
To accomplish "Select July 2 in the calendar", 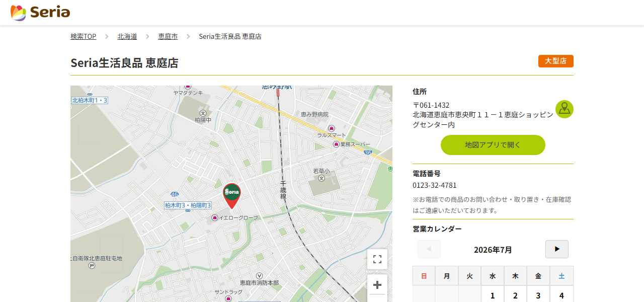I will [515, 295].
